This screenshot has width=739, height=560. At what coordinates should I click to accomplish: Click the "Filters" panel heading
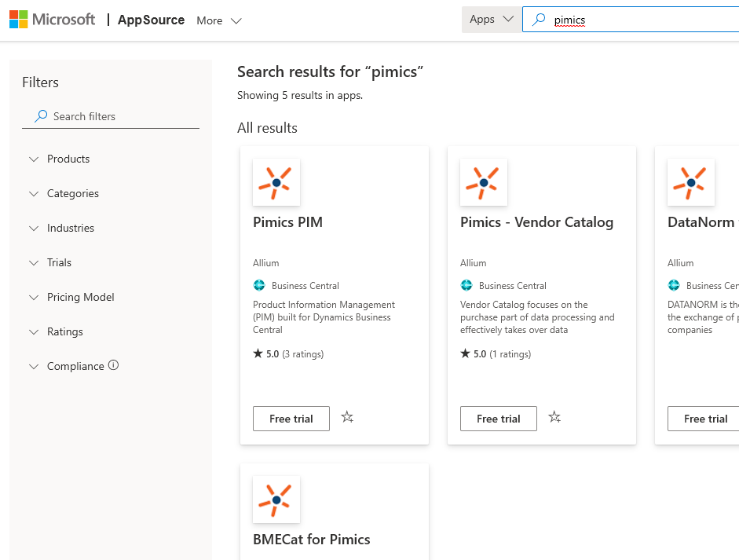41,82
